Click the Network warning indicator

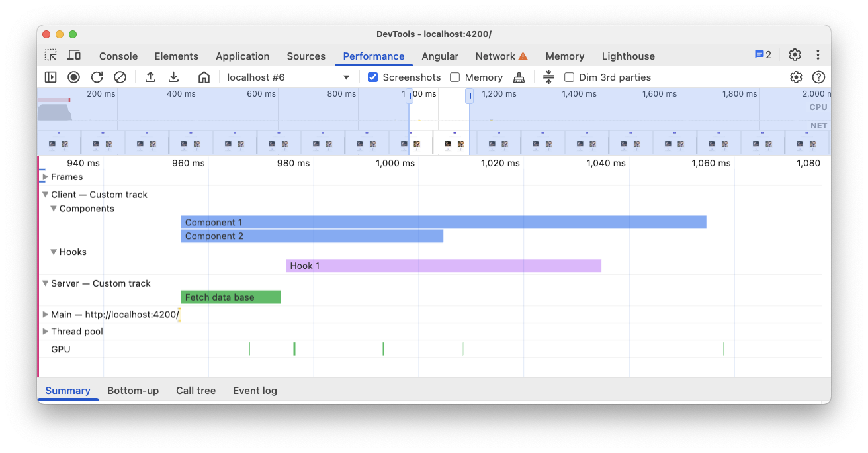click(x=523, y=56)
